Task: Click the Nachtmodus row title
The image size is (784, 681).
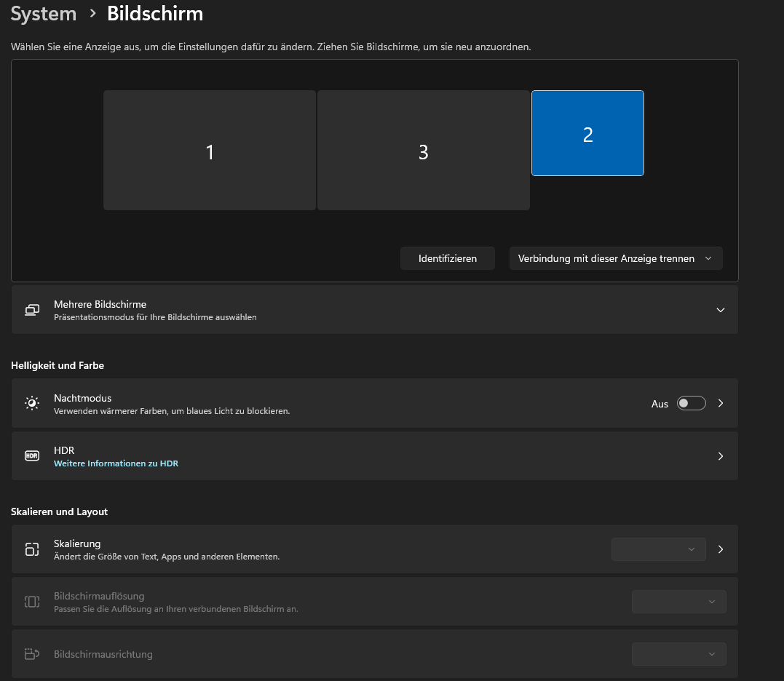Action: click(82, 398)
